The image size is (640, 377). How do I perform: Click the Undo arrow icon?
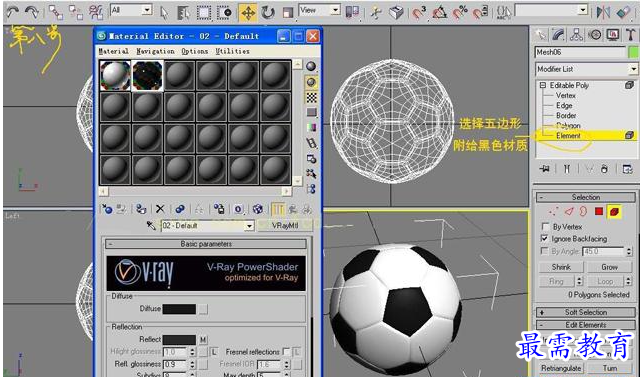click(x=13, y=12)
